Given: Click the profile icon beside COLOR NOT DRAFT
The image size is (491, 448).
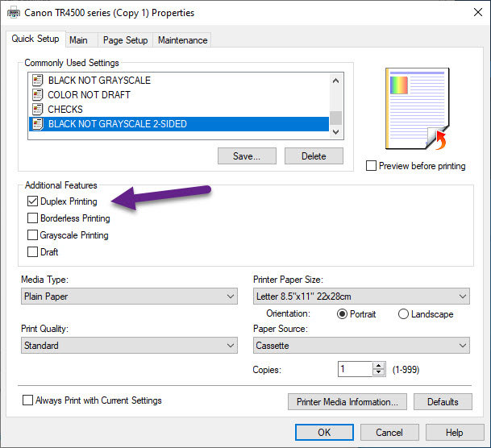Looking at the screenshot, I should 38,95.
